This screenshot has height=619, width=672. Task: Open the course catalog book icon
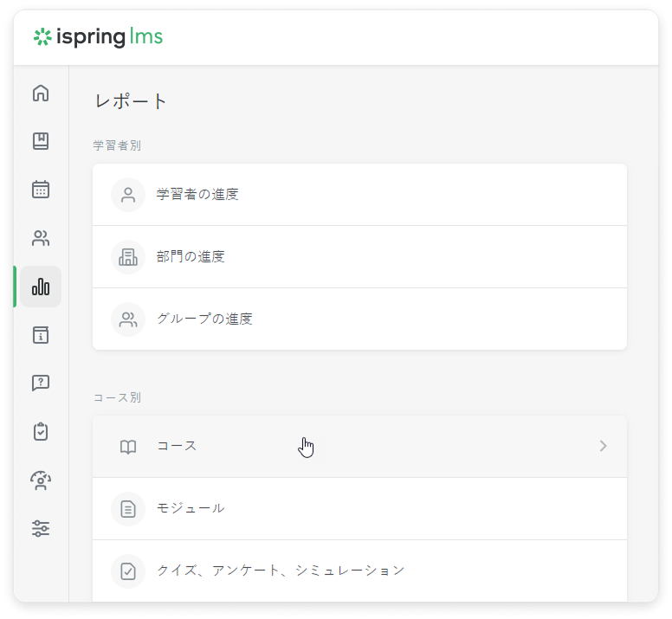[x=41, y=141]
